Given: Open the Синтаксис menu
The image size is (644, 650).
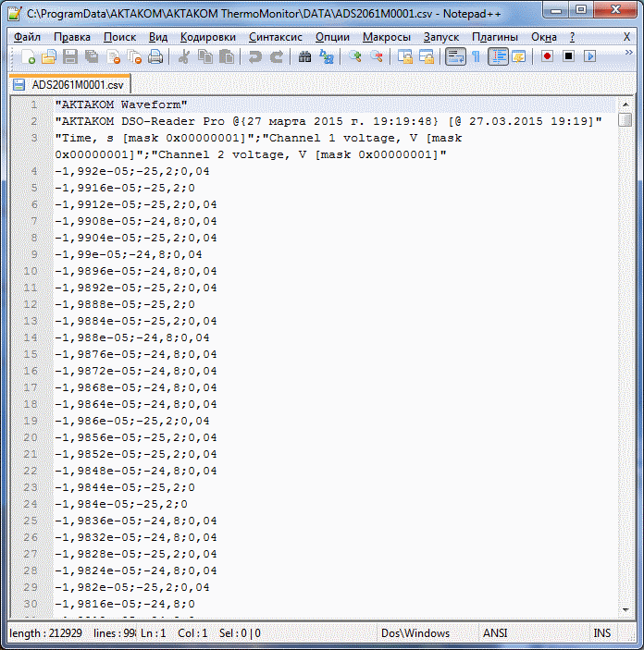Looking at the screenshot, I should tap(276, 37).
